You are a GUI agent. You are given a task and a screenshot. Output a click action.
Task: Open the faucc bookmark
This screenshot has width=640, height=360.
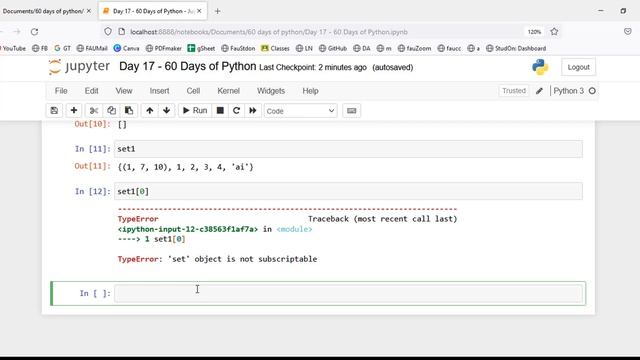point(449,48)
